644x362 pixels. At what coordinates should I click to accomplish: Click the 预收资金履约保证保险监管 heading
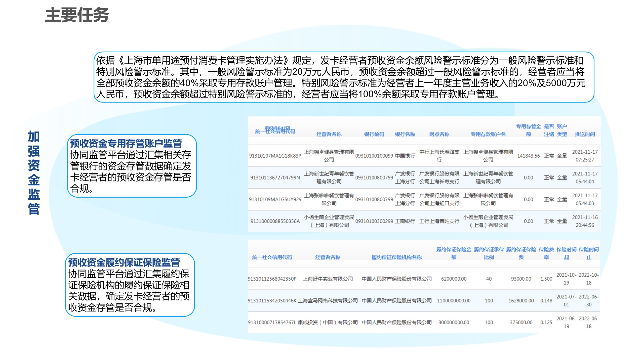[x=124, y=262]
